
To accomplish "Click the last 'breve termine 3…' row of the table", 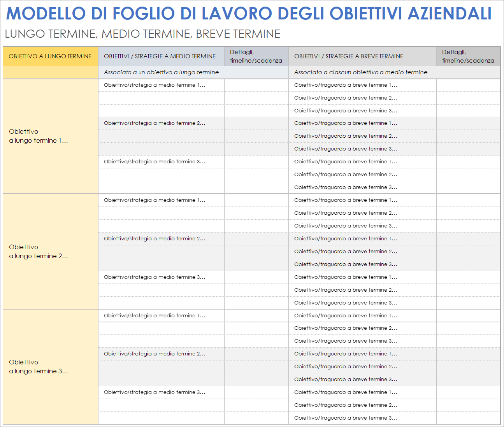I will tap(362, 418).
